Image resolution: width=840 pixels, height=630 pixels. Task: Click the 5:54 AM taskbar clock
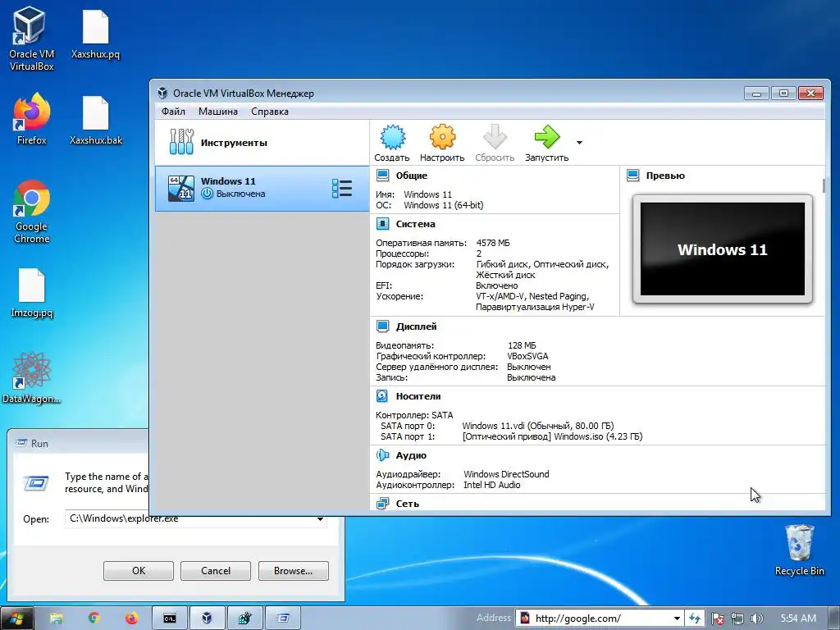(798, 619)
